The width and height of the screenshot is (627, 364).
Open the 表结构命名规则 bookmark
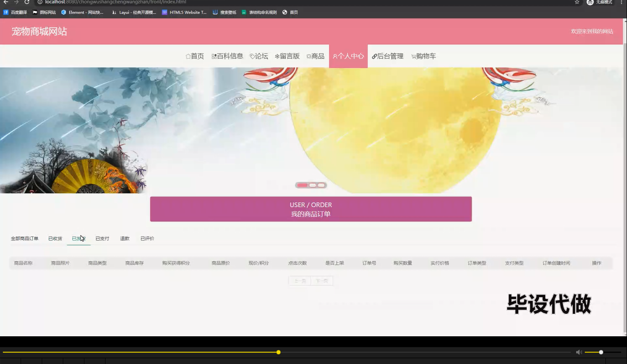259,12
